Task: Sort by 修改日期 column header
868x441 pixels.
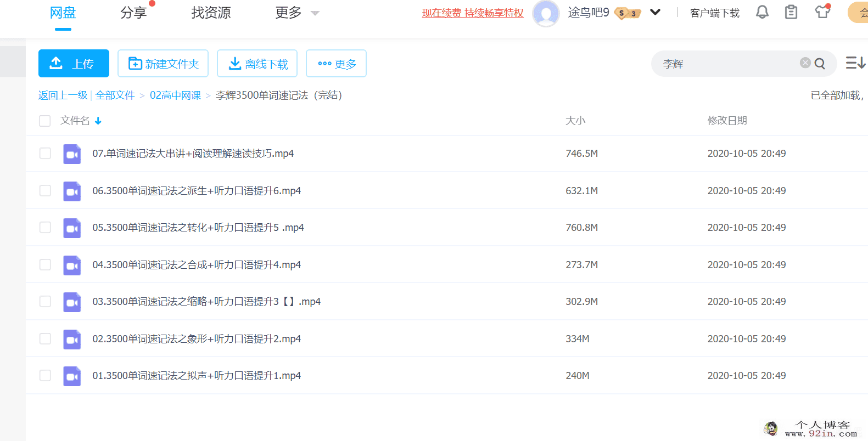Action: point(727,121)
